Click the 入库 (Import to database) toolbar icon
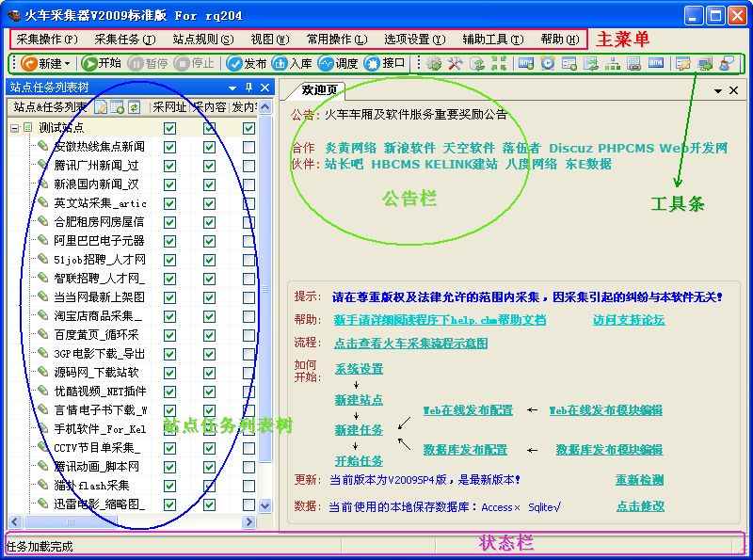 click(292, 63)
